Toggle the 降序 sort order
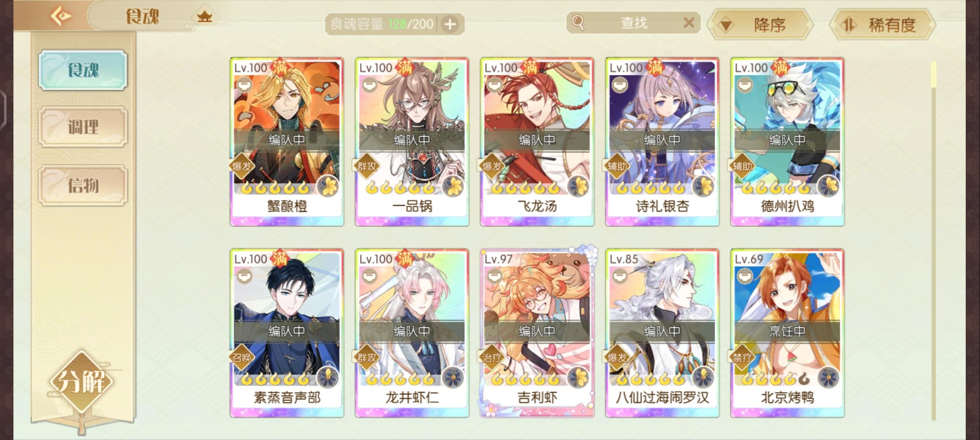The image size is (980, 440). [760, 25]
